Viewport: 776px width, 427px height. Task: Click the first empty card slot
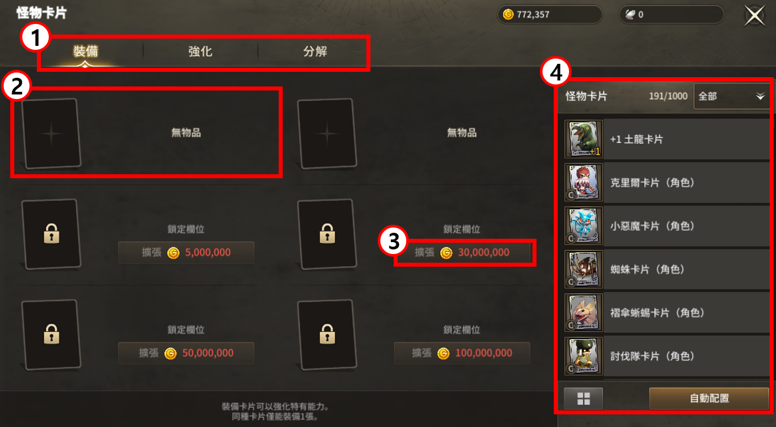51,134
